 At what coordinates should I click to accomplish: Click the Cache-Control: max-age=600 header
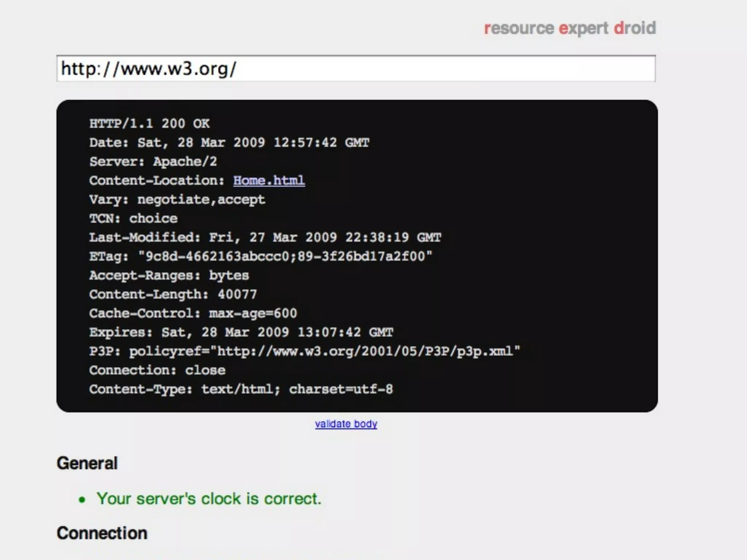coord(193,313)
